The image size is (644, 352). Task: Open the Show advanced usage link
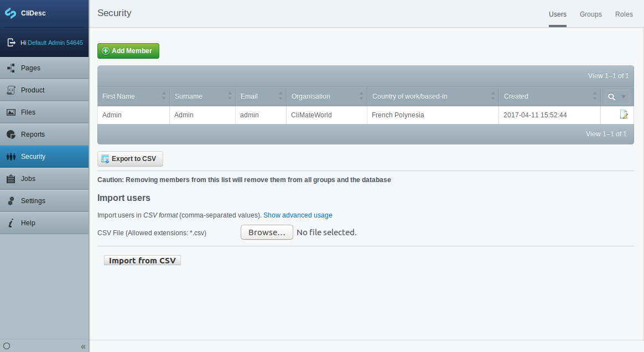298,215
